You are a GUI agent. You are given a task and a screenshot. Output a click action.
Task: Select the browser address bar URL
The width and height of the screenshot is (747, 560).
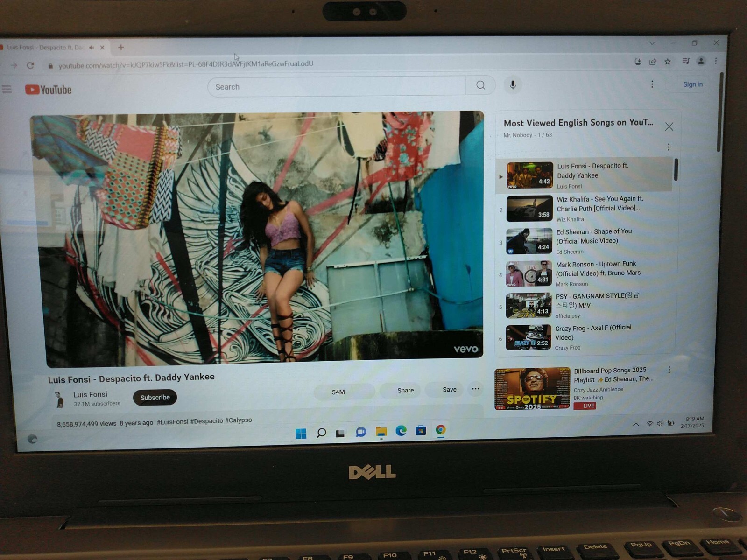[185, 64]
